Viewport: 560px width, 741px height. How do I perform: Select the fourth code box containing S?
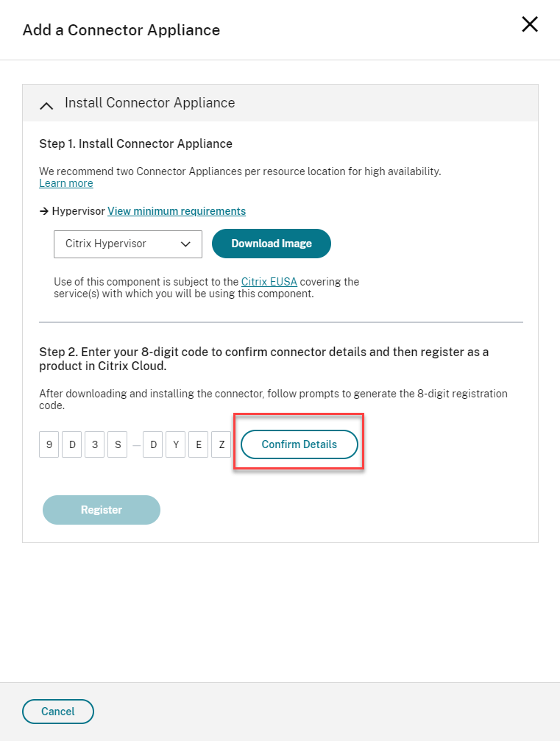click(118, 444)
